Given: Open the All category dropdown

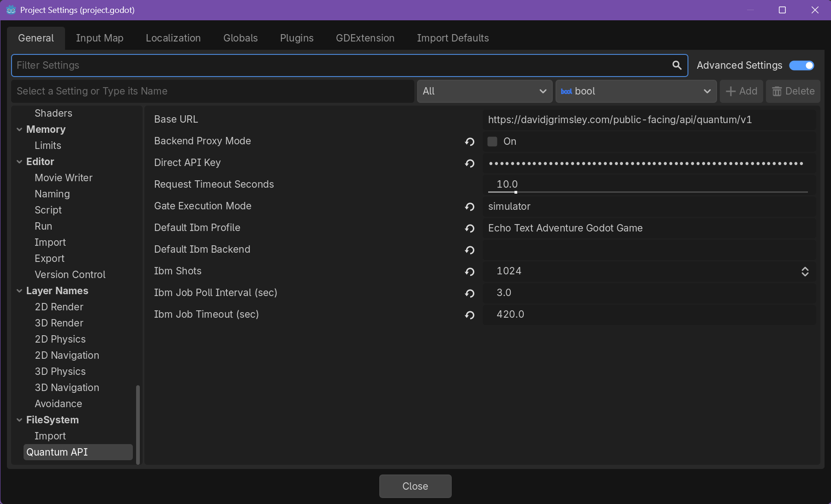Looking at the screenshot, I should (x=484, y=91).
